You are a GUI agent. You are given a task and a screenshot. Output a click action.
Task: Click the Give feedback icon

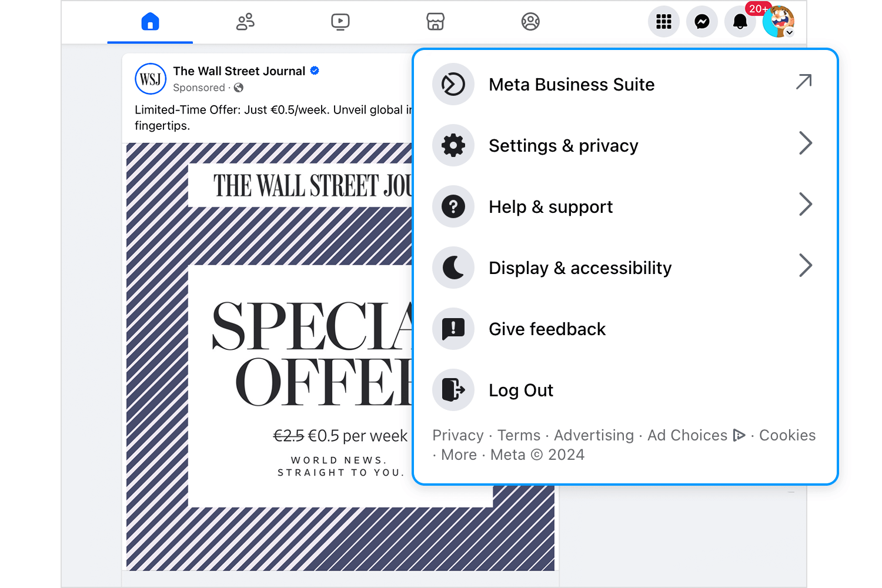click(x=453, y=329)
